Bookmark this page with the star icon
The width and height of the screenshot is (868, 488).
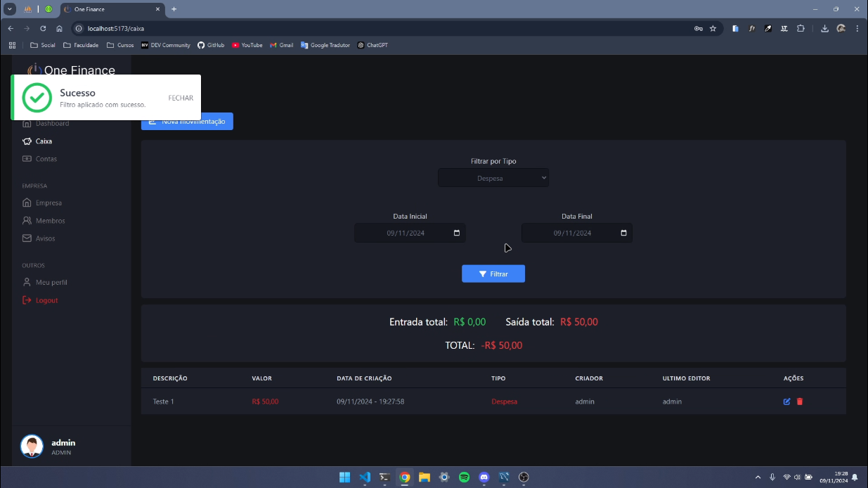(713, 29)
